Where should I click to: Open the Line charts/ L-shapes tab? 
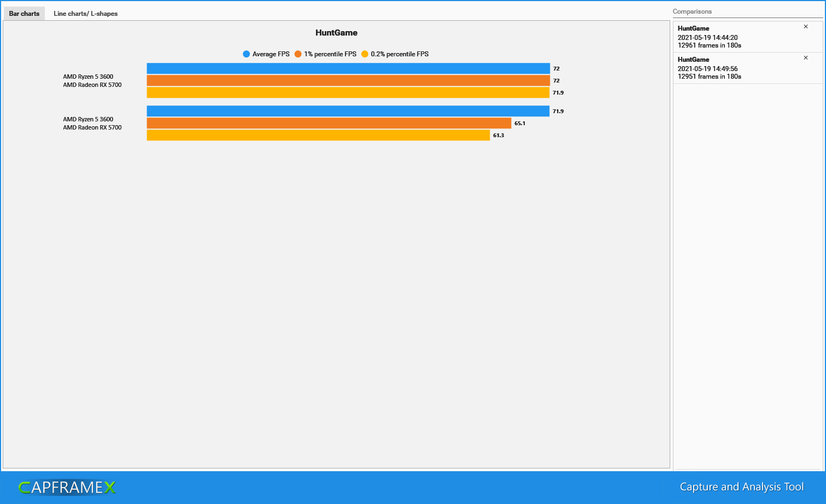(x=86, y=14)
